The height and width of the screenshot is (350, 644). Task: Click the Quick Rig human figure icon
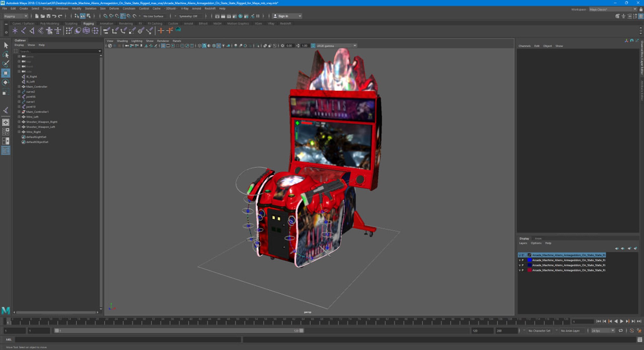(49, 31)
